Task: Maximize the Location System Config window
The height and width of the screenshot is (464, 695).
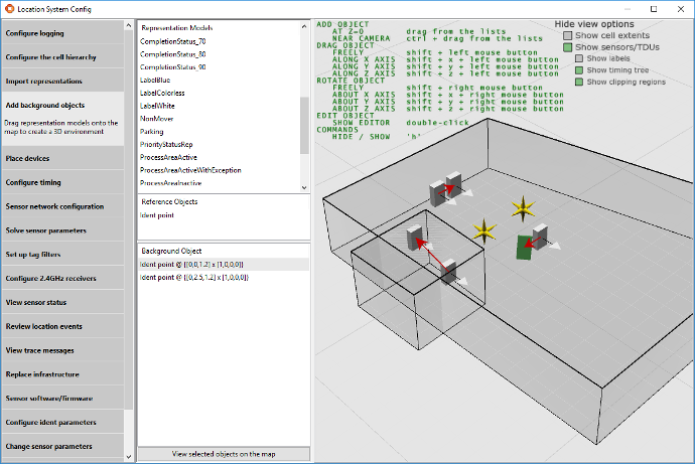Action: tap(654, 9)
